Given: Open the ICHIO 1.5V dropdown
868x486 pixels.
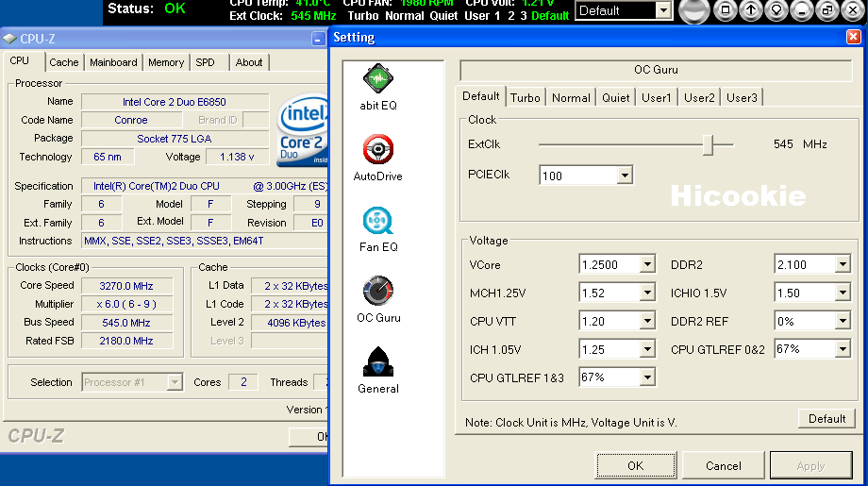Looking at the screenshot, I should (x=843, y=293).
